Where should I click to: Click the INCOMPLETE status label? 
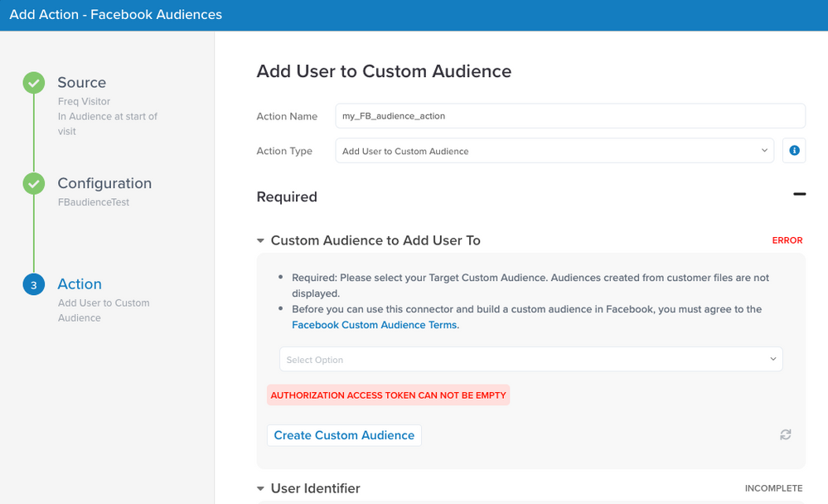773,488
